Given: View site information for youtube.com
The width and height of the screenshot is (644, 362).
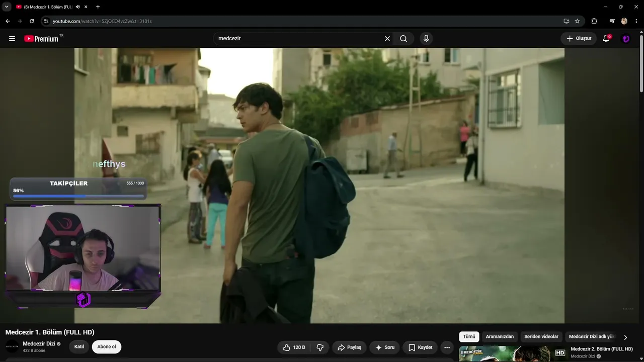Looking at the screenshot, I should point(46,21).
